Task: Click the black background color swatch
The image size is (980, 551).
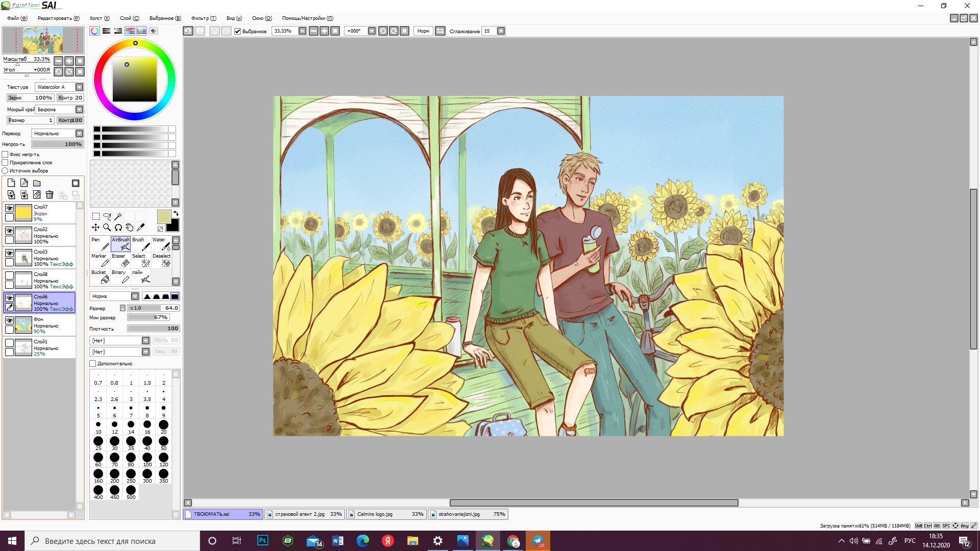Action: point(174,226)
